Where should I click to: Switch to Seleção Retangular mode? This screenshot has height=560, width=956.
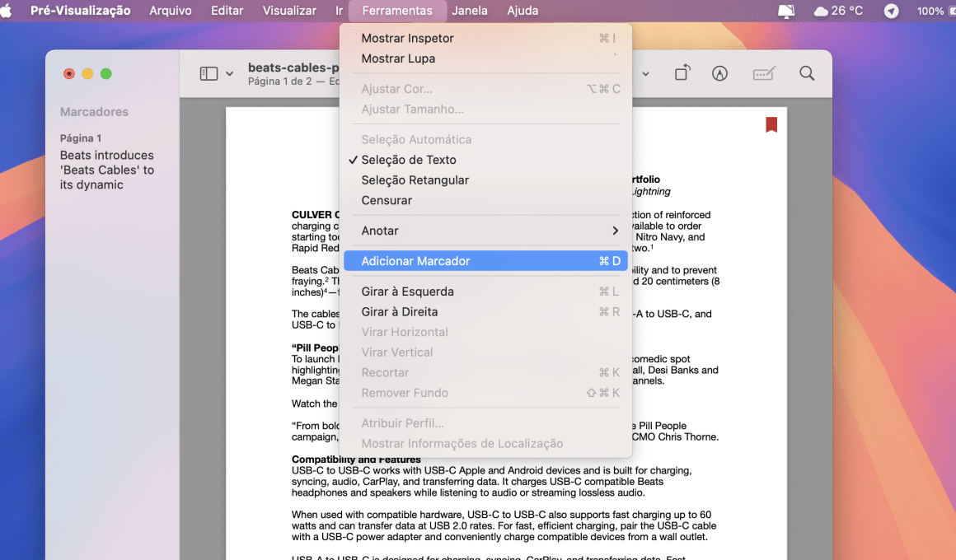click(x=486, y=180)
